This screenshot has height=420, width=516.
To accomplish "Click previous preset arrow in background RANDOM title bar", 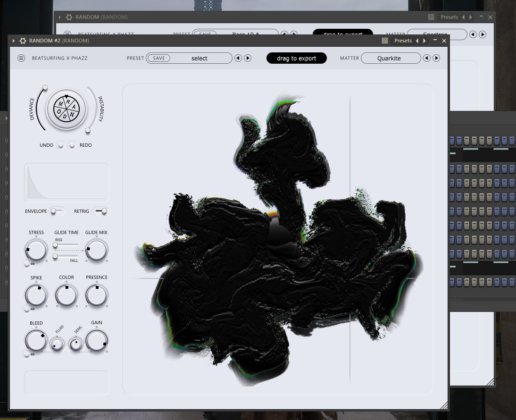I will [x=463, y=17].
